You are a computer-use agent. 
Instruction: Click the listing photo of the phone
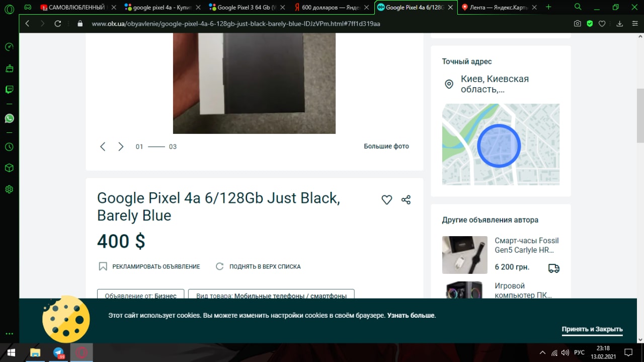pyautogui.click(x=254, y=83)
